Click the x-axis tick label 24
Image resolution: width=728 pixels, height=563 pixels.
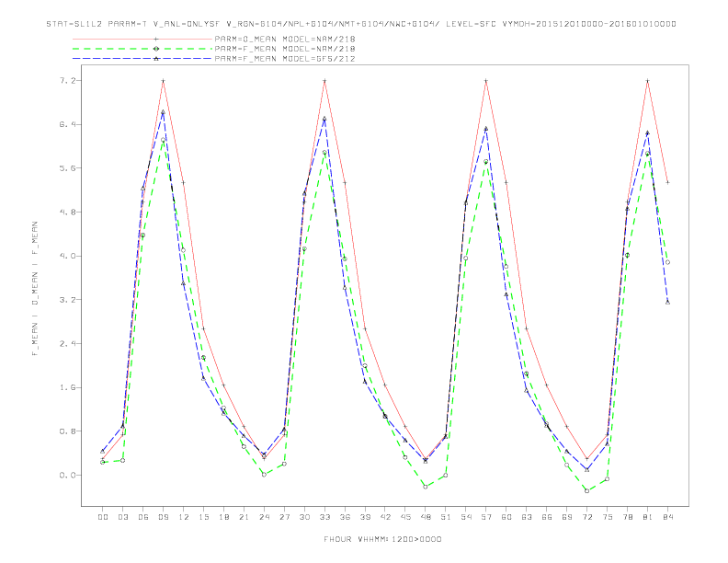click(x=264, y=517)
